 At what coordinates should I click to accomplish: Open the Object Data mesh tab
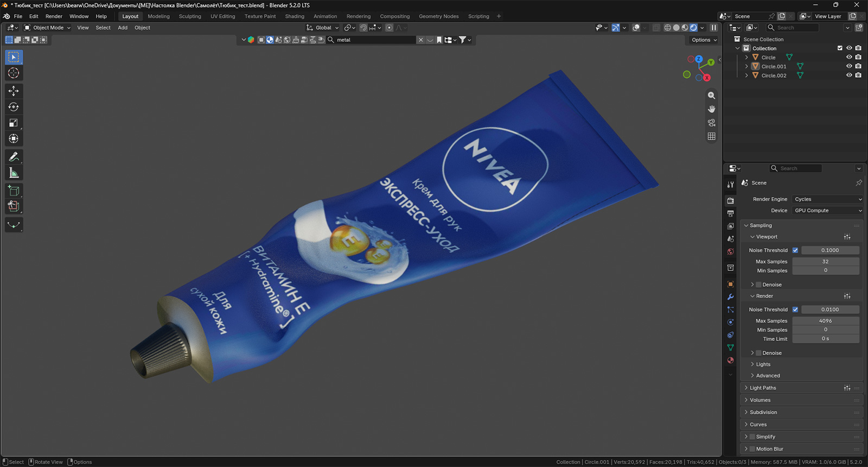tap(731, 348)
